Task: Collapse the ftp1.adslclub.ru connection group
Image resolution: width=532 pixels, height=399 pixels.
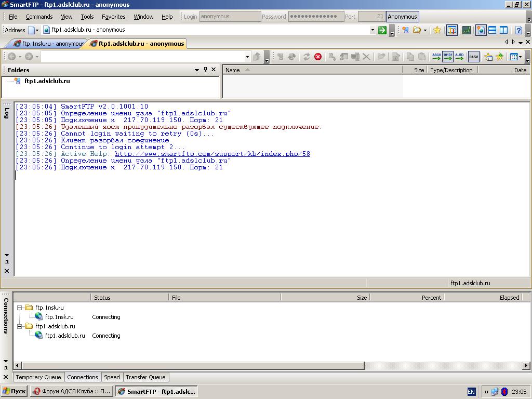Action: point(20,326)
